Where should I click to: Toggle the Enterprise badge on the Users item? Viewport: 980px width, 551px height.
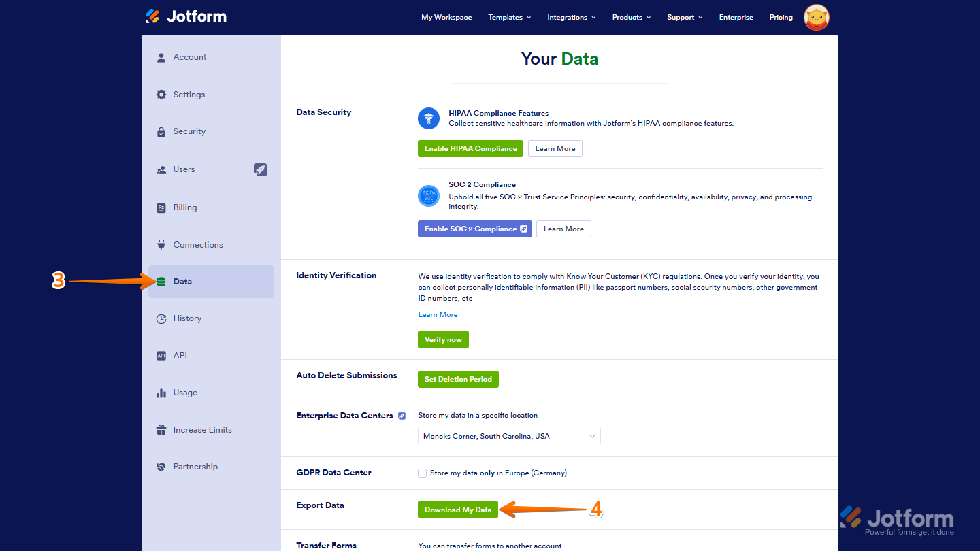coord(260,169)
